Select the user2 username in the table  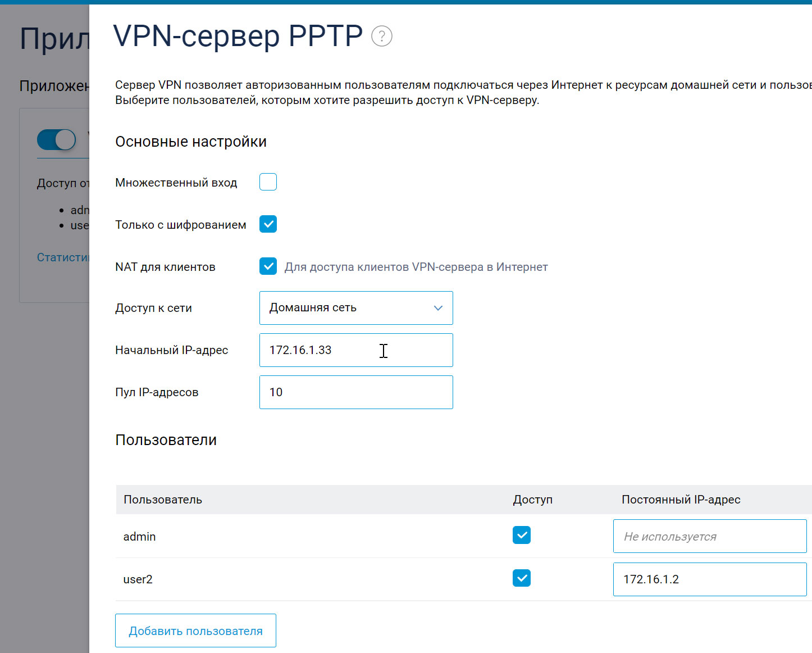click(x=138, y=579)
